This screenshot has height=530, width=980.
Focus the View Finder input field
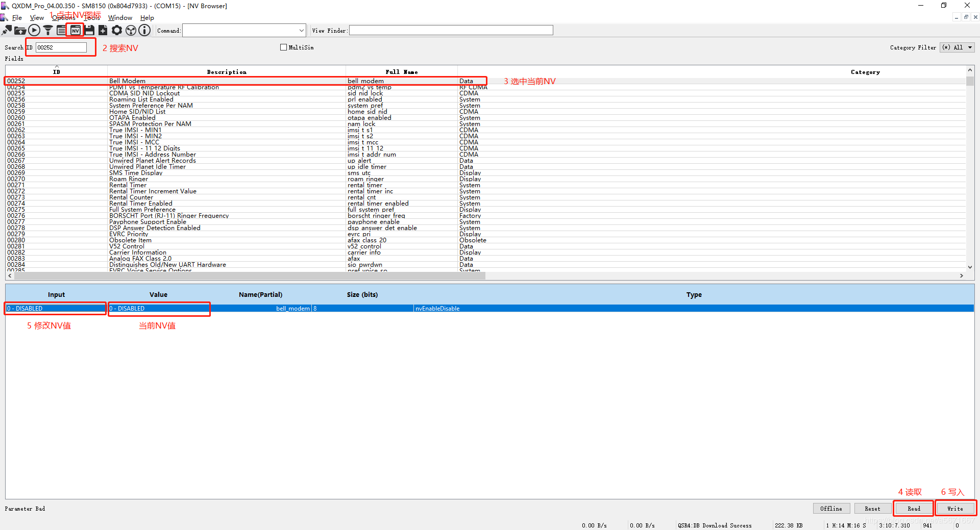[x=451, y=31]
